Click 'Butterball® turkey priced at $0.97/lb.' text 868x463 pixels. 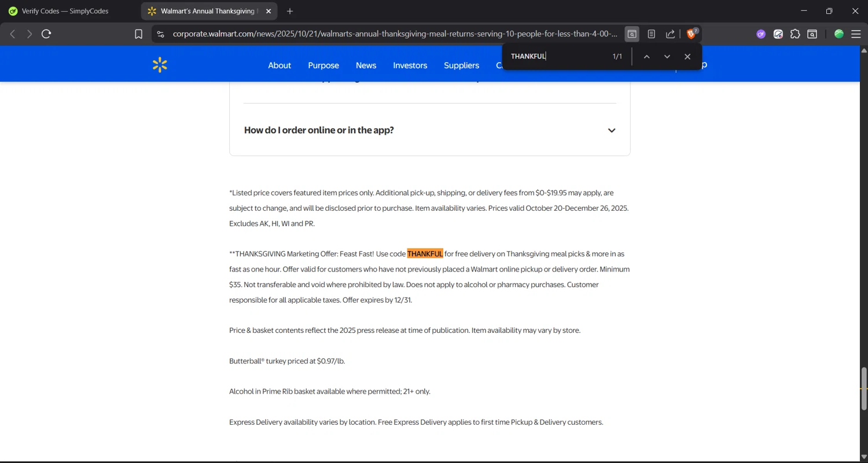tap(287, 361)
